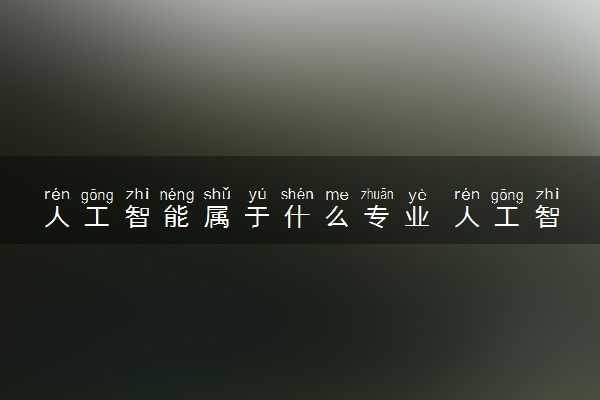This screenshot has height=400, width=600.
Task: Click the final 智 character at caption end
Action: [x=547, y=216]
